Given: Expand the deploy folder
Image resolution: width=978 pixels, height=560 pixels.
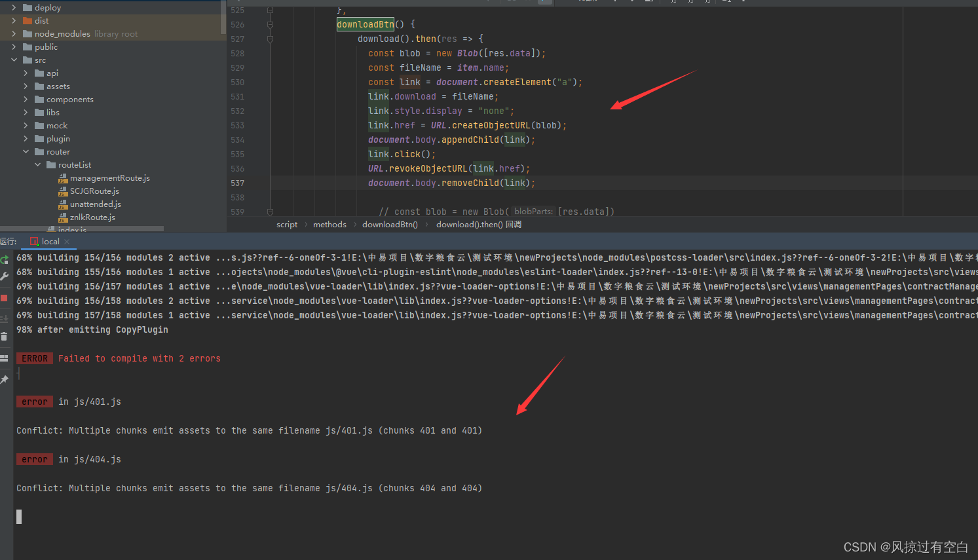Looking at the screenshot, I should (14, 8).
